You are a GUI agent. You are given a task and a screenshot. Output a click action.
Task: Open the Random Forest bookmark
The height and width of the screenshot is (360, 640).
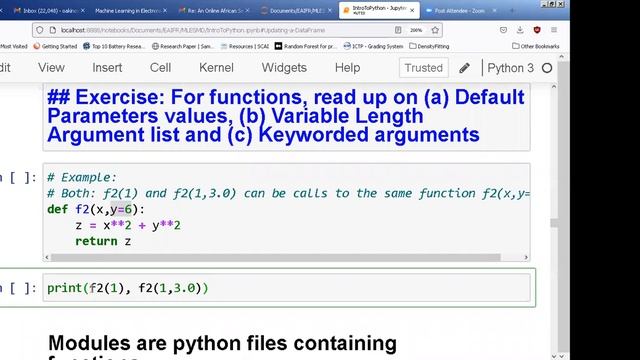pos(306,46)
